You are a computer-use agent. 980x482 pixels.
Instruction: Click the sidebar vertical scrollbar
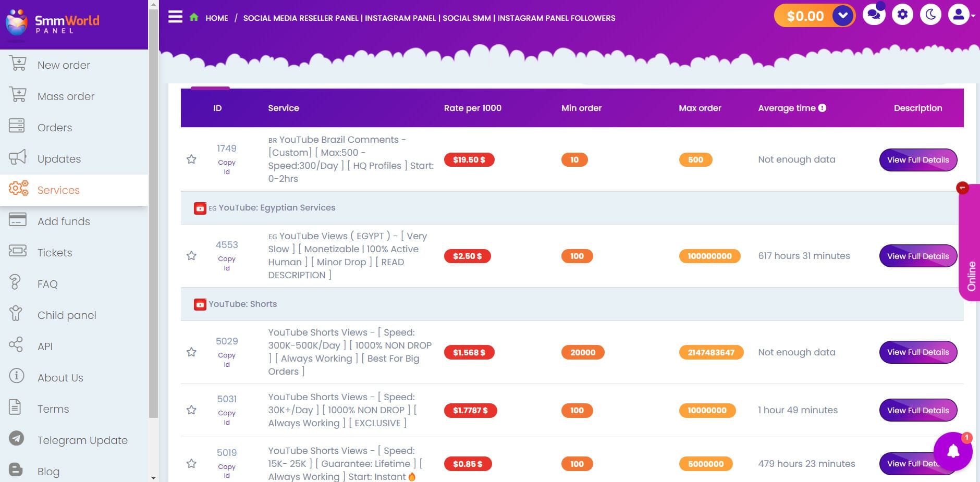(x=153, y=234)
